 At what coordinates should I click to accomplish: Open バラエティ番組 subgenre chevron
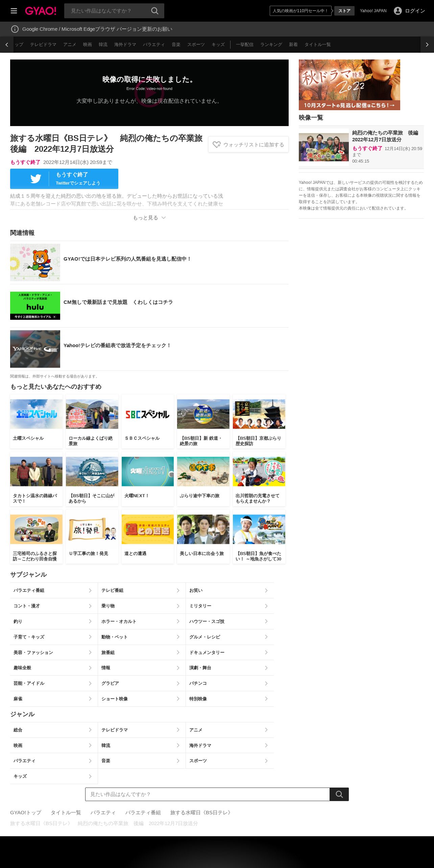click(90, 590)
